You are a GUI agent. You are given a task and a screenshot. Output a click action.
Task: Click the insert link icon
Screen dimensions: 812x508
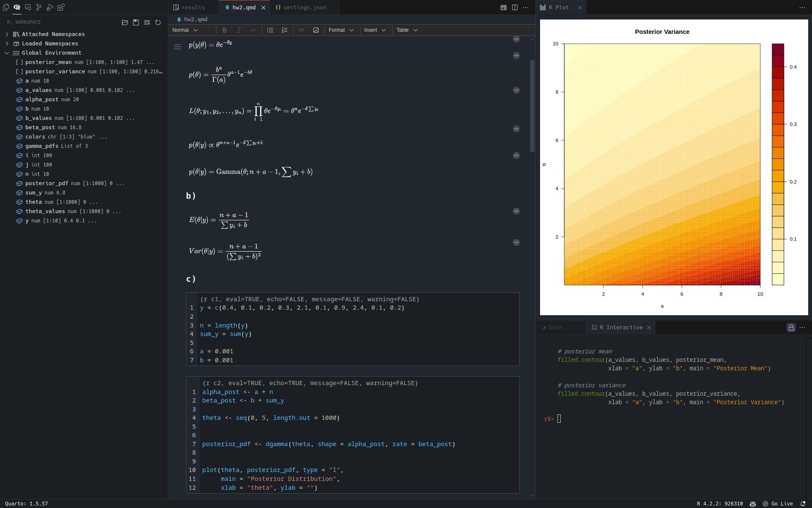tap(302, 30)
